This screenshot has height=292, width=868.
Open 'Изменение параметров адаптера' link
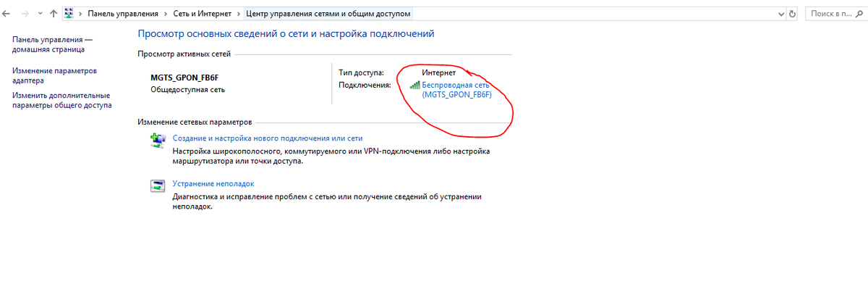(54, 75)
